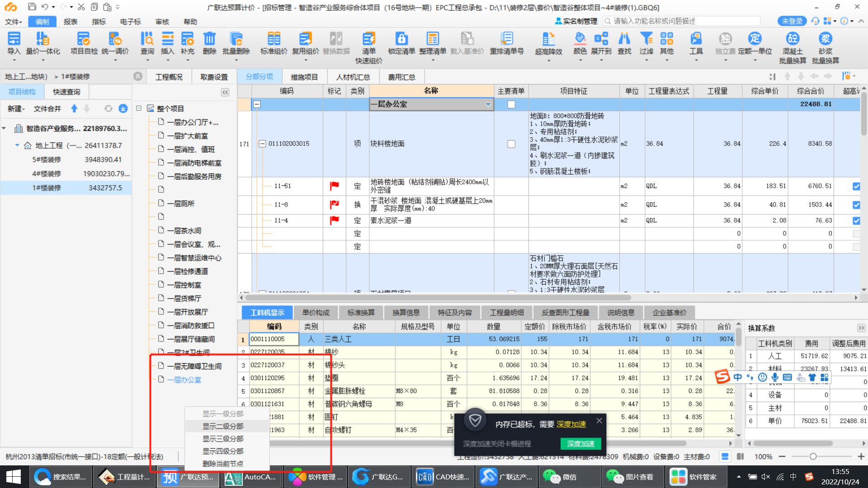Click the 文件合并 button

click(47, 108)
